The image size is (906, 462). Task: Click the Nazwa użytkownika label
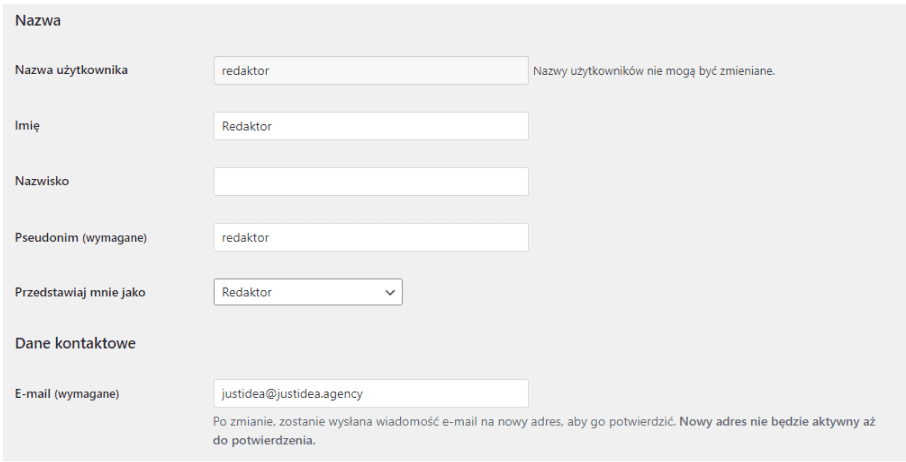pyautogui.click(x=71, y=70)
